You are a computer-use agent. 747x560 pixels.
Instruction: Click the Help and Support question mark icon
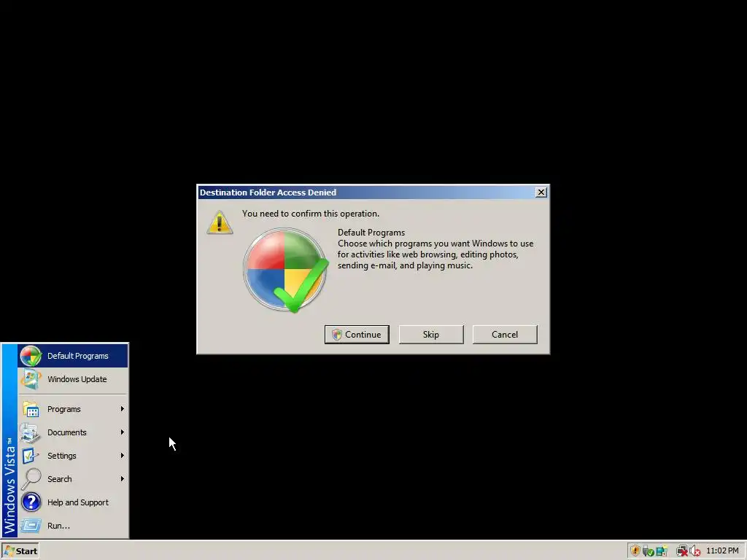[x=31, y=502]
